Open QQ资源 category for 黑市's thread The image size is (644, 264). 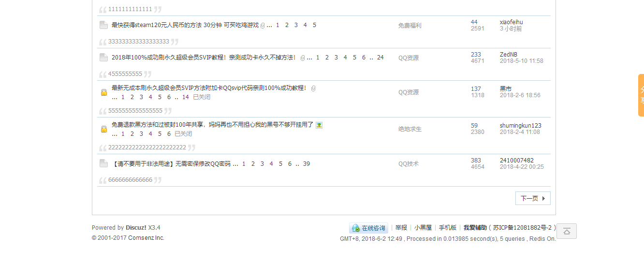pos(409,92)
